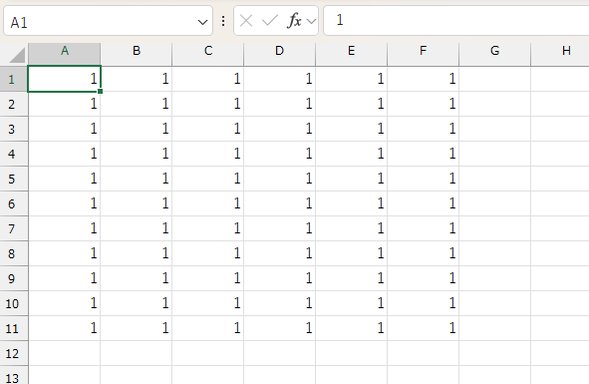Click cell D7 containing 1
The height and width of the screenshot is (384, 589).
coord(279,228)
